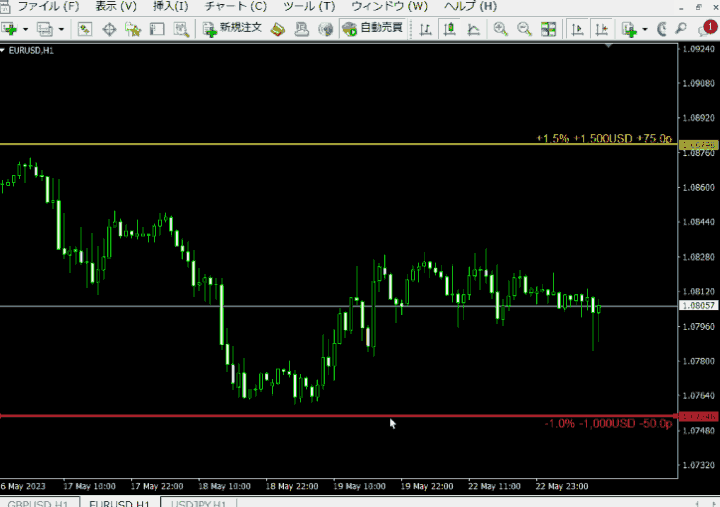Click the EURUSD,H1 chart title triangle
The image size is (720, 507).
3,51
